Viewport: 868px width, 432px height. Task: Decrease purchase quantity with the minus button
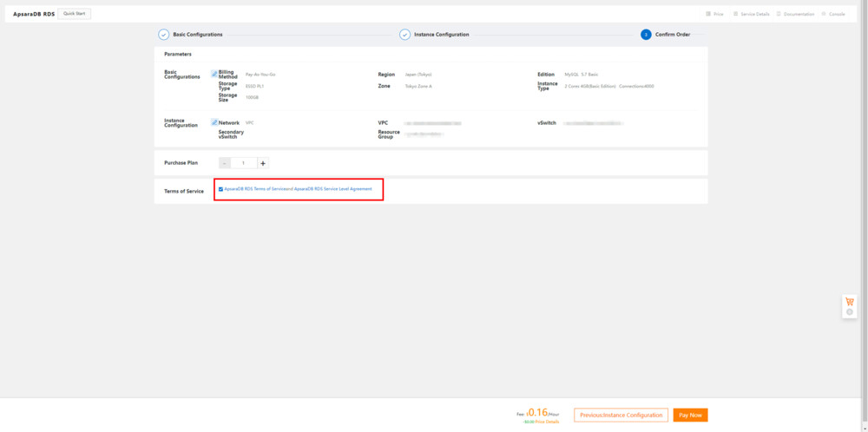click(x=225, y=163)
